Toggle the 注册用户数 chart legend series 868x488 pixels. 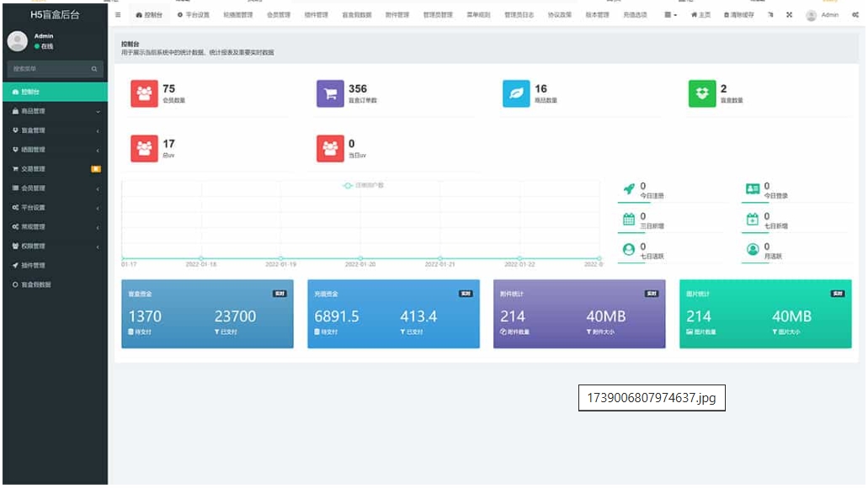pyautogui.click(x=362, y=185)
